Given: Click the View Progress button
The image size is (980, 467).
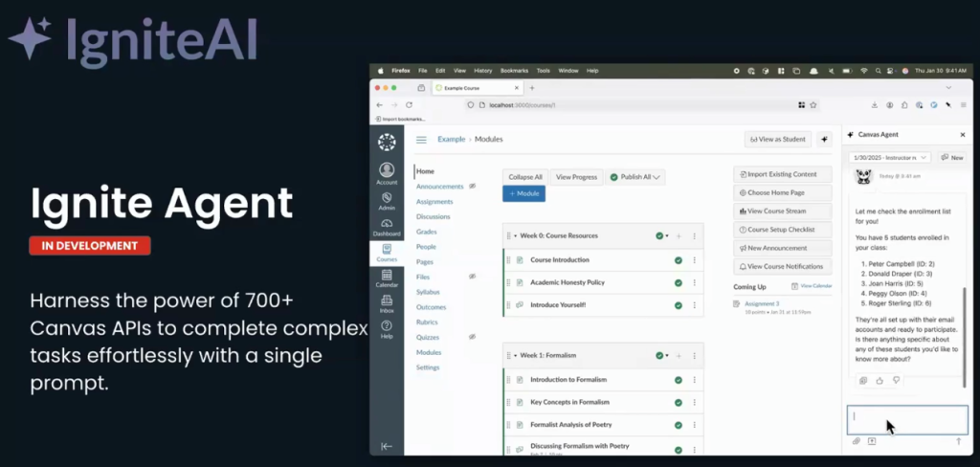Looking at the screenshot, I should pos(576,177).
